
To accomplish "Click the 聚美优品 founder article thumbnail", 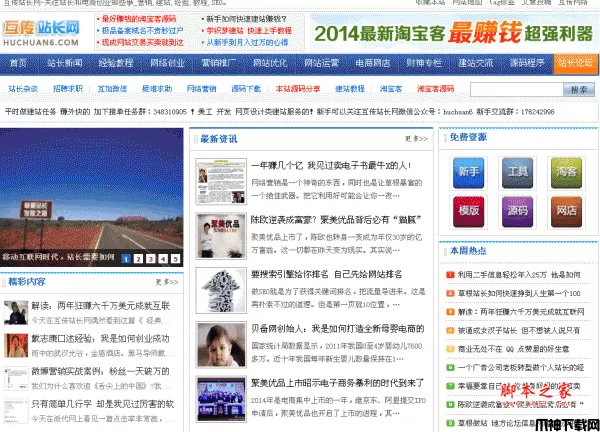I will point(221,236).
